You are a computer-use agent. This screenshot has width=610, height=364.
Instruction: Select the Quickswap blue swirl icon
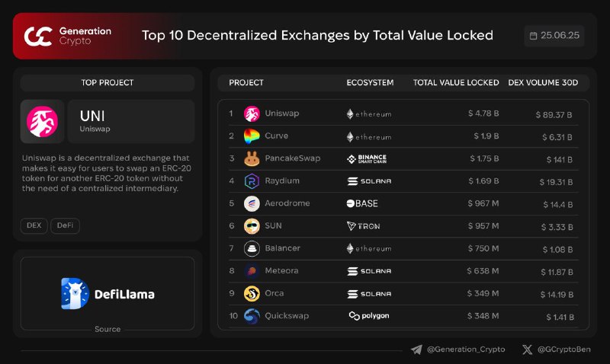click(252, 316)
